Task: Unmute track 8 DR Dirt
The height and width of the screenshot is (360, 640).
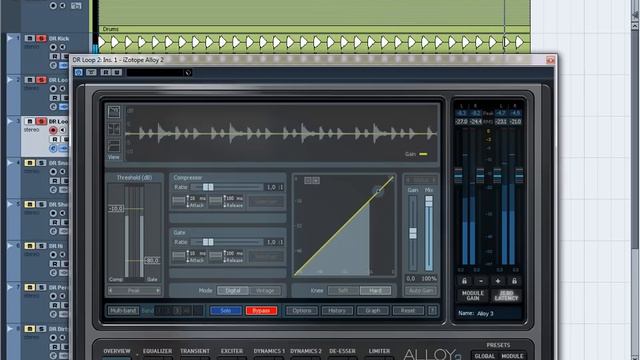Action: [x=29, y=329]
